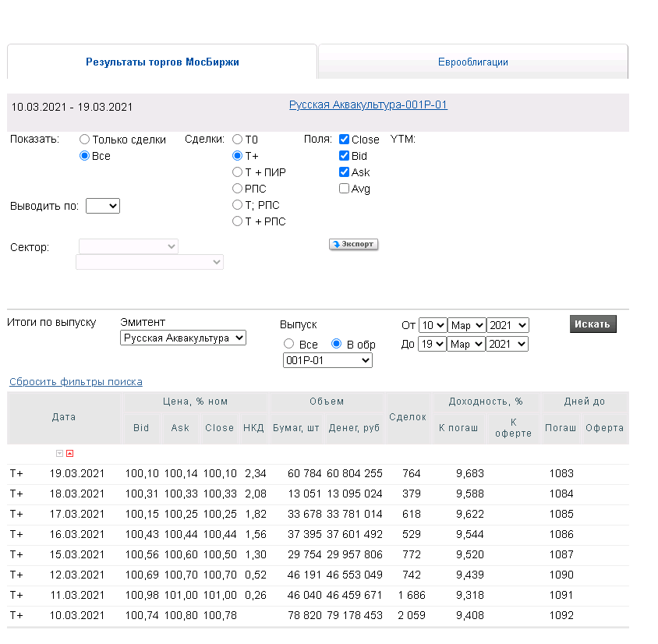Click the 'Бумаг, шт' column header
Viewport: 658px width, 644px height.
pyautogui.click(x=295, y=428)
